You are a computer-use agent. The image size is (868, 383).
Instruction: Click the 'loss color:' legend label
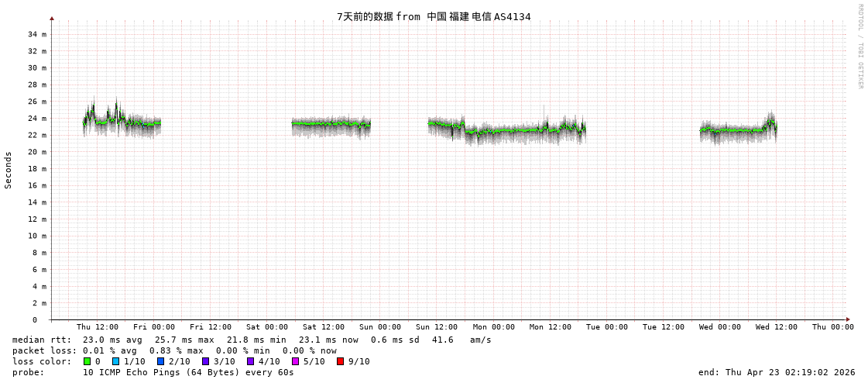[42, 361]
